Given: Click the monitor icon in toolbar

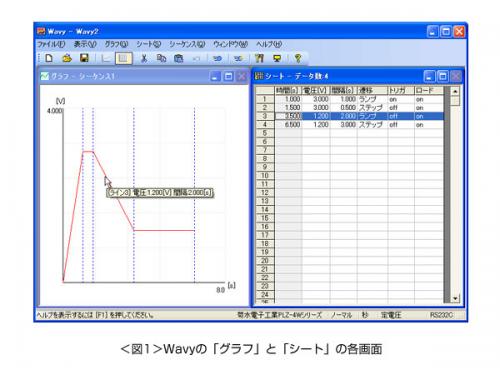Looking at the screenshot, I should [x=277, y=58].
